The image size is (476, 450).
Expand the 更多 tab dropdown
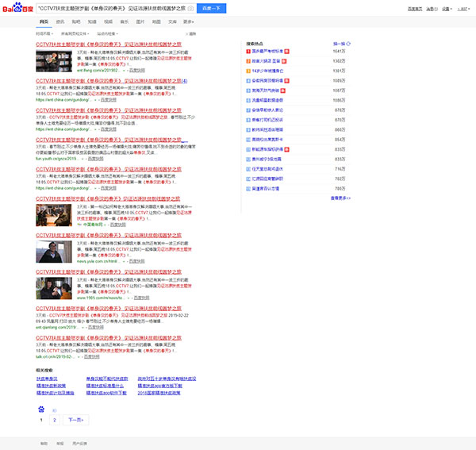coord(189,21)
